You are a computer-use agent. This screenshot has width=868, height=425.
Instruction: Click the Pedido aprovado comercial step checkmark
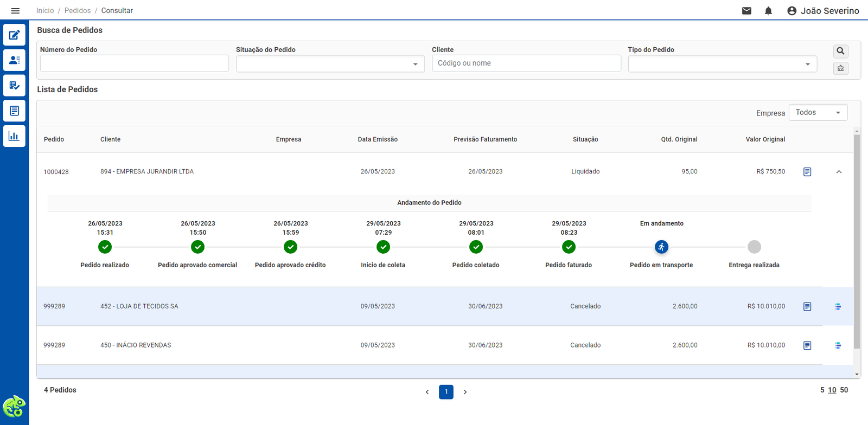[x=198, y=247]
